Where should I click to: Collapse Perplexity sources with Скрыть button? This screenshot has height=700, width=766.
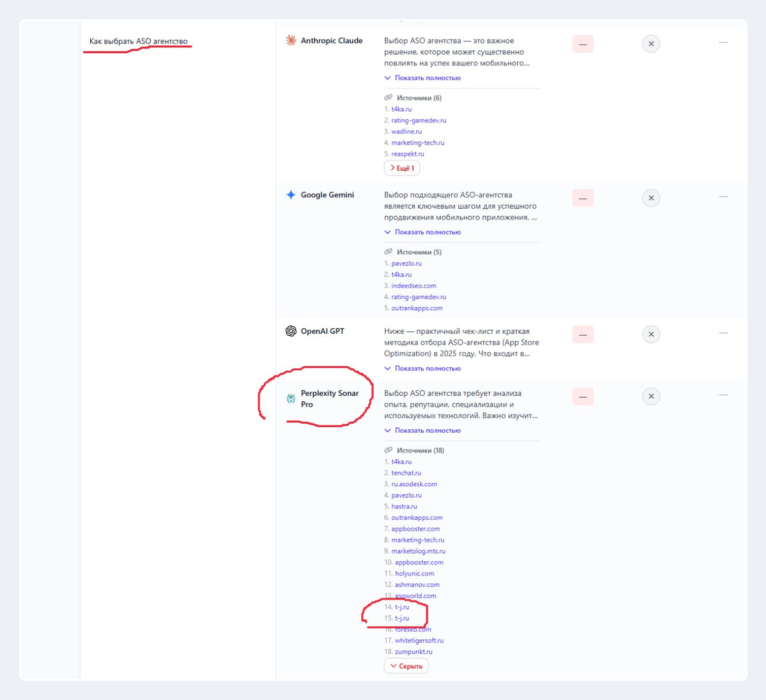pos(406,666)
